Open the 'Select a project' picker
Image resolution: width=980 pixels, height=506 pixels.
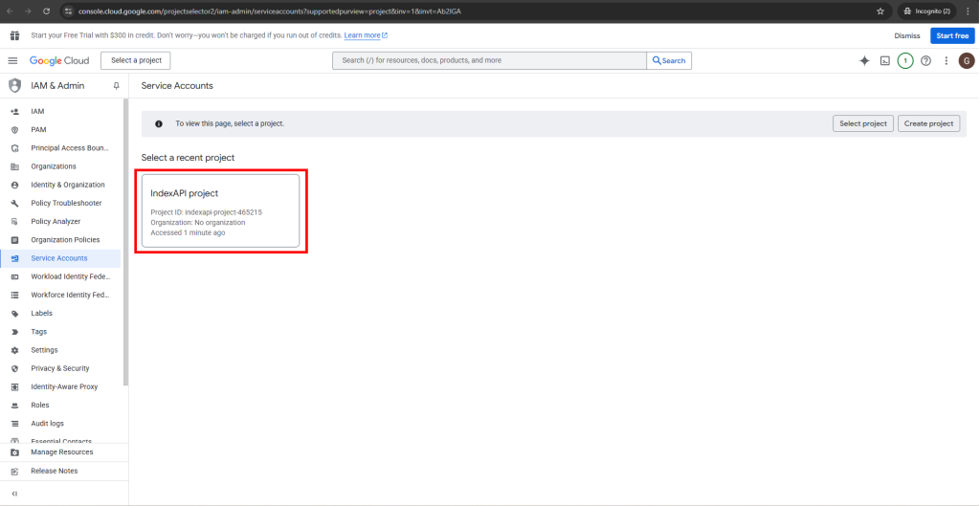(x=136, y=60)
